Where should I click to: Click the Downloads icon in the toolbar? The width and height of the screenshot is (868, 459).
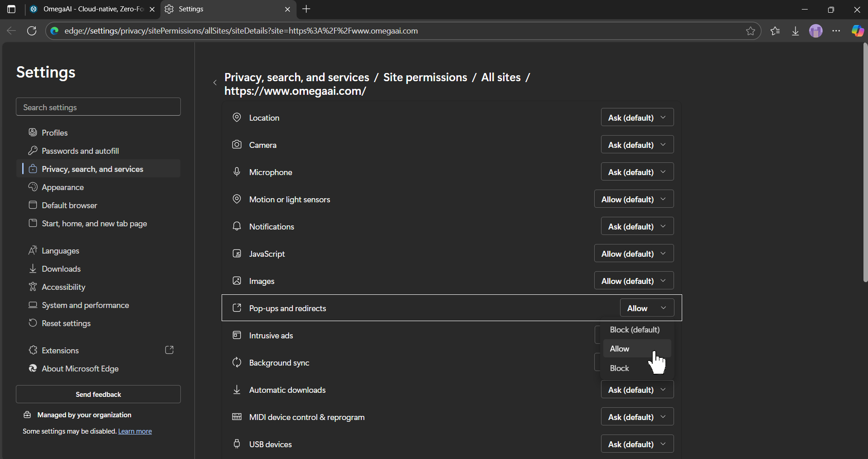tap(795, 31)
